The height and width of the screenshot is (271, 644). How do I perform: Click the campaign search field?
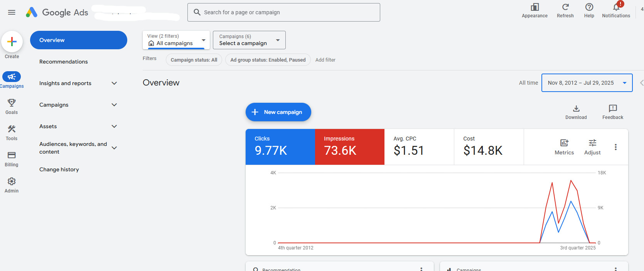283,12
